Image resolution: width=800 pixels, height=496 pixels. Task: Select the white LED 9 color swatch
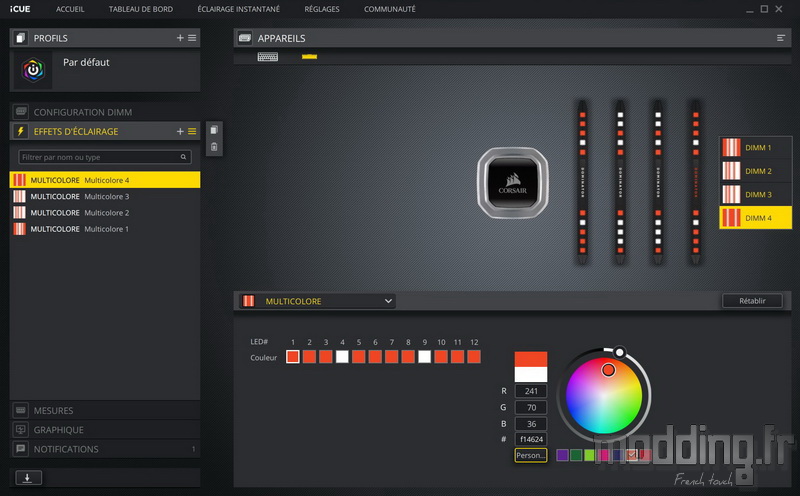coord(424,357)
